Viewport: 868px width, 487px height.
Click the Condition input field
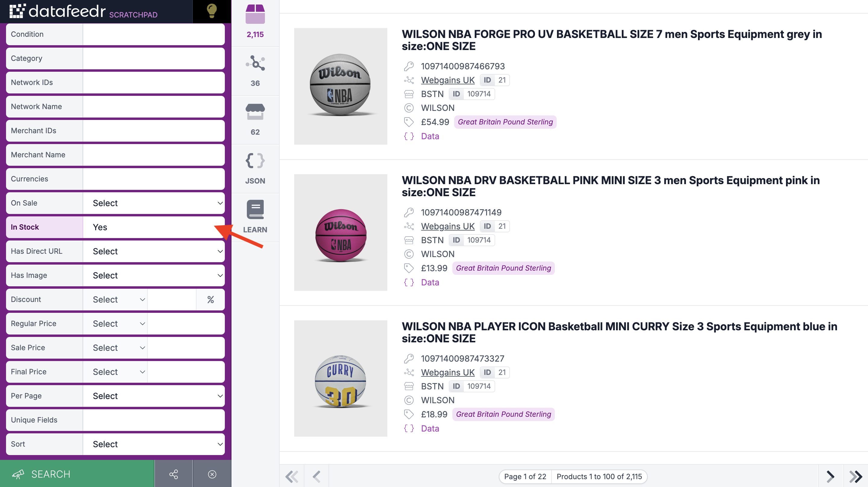coord(154,34)
